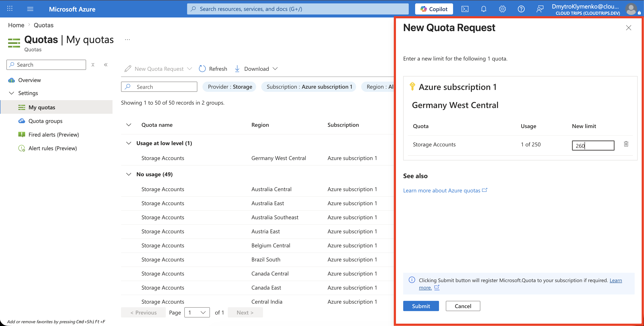Select the Belgium Central row

click(257, 245)
